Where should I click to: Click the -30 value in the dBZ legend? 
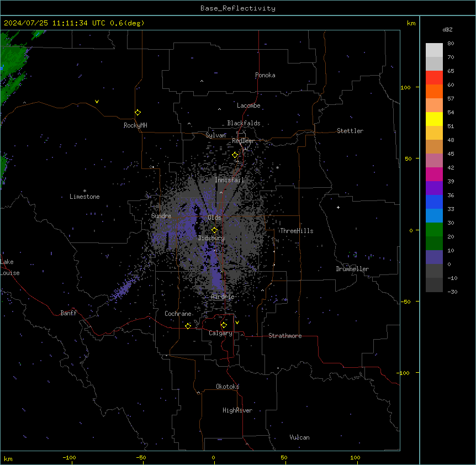pos(452,292)
